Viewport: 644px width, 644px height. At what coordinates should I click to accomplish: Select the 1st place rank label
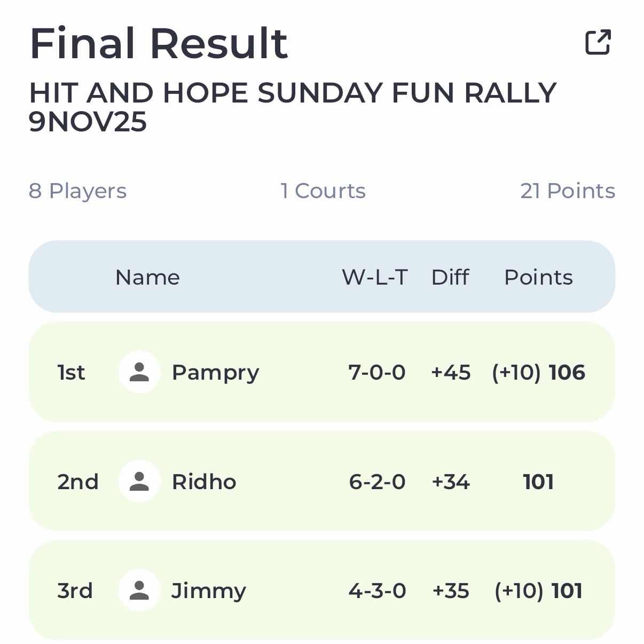click(x=71, y=373)
